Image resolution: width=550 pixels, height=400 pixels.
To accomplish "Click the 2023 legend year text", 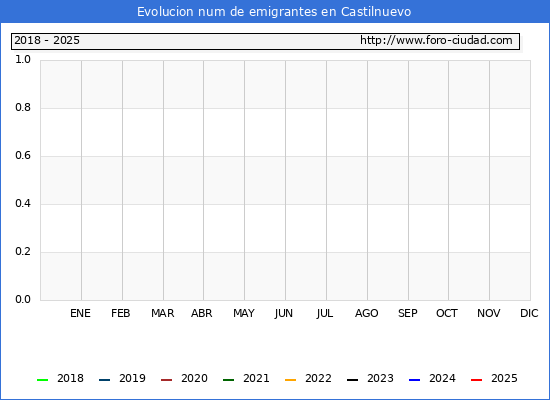I will [381, 378].
